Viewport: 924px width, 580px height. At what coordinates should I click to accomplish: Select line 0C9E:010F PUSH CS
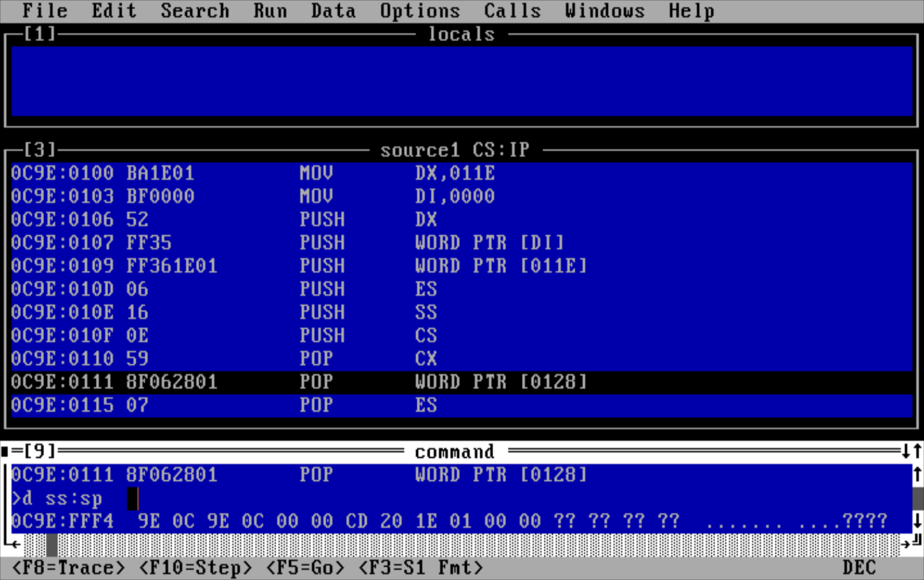tap(461, 335)
